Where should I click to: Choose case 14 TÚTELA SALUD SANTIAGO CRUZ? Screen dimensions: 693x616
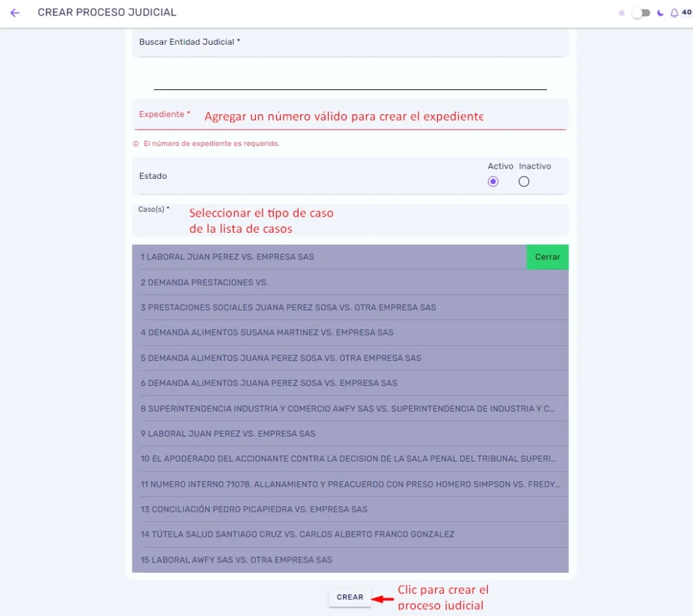coord(350,534)
